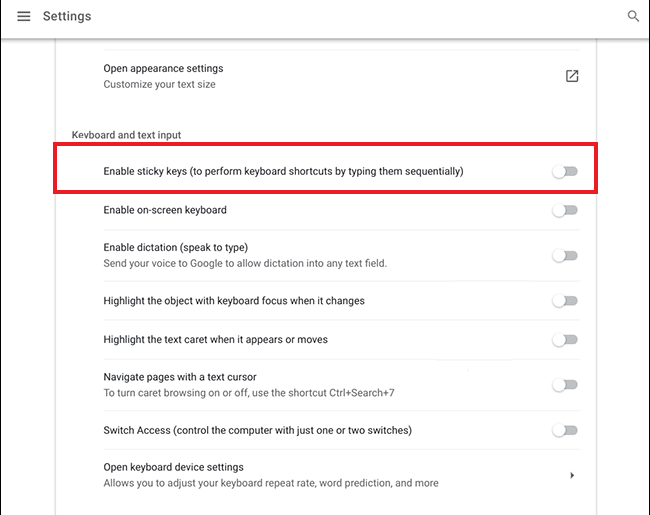The width and height of the screenshot is (650, 515).
Task: Open appearance settings external link icon
Action: [x=572, y=76]
